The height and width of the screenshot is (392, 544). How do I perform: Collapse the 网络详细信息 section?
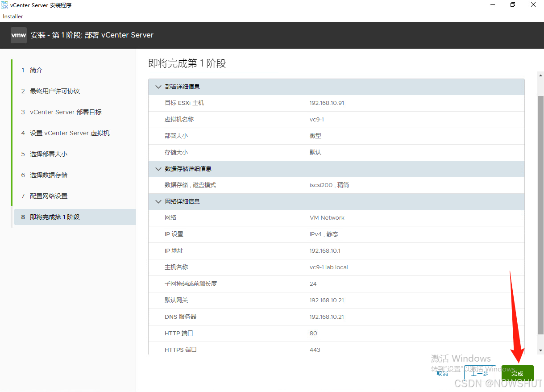click(158, 201)
